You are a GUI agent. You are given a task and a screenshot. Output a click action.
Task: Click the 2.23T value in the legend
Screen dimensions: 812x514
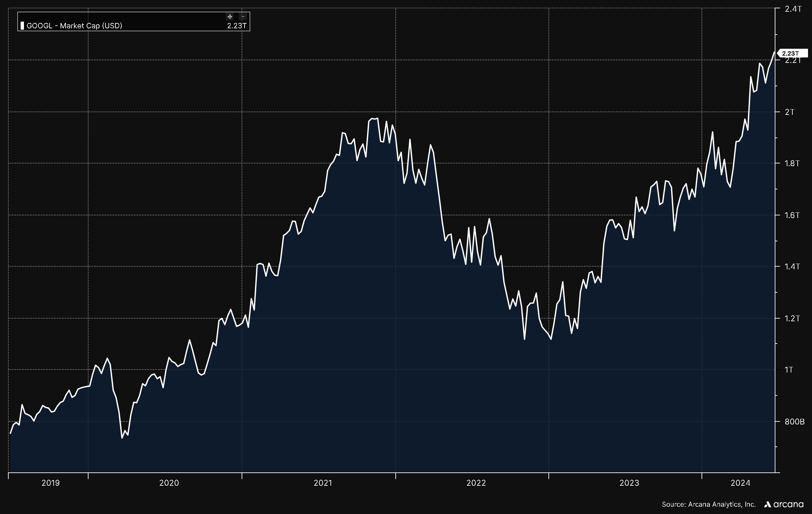point(237,26)
